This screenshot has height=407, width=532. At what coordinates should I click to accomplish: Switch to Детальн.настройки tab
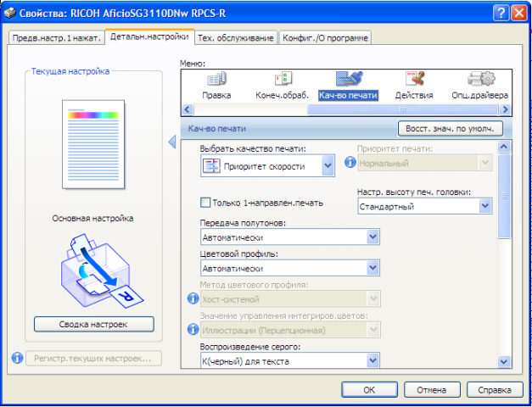(149, 36)
